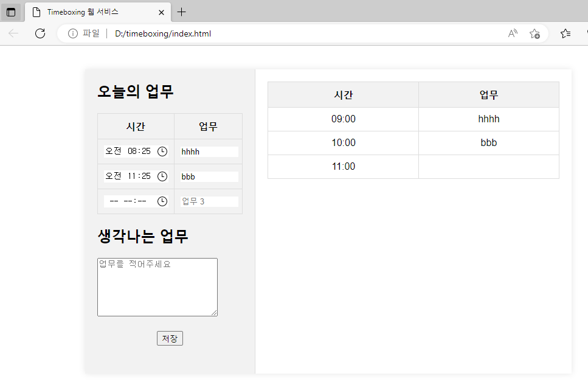Reload the page with the refresh icon
The image size is (588, 390).
pos(40,33)
